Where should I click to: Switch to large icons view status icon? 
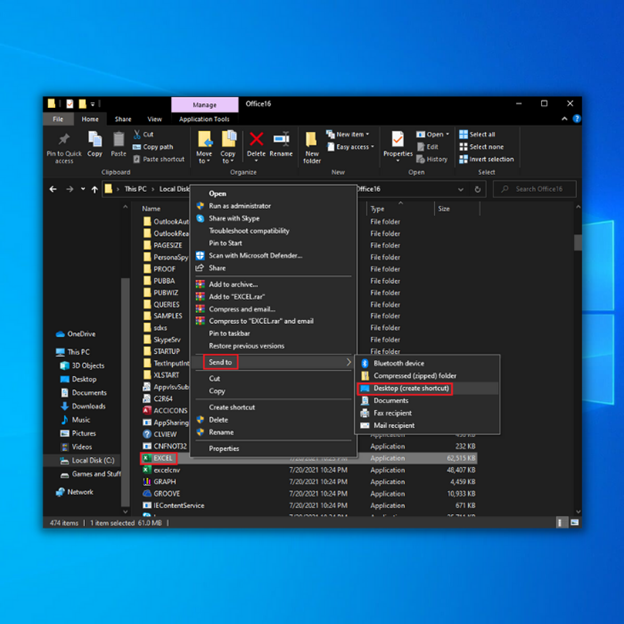coord(574,523)
